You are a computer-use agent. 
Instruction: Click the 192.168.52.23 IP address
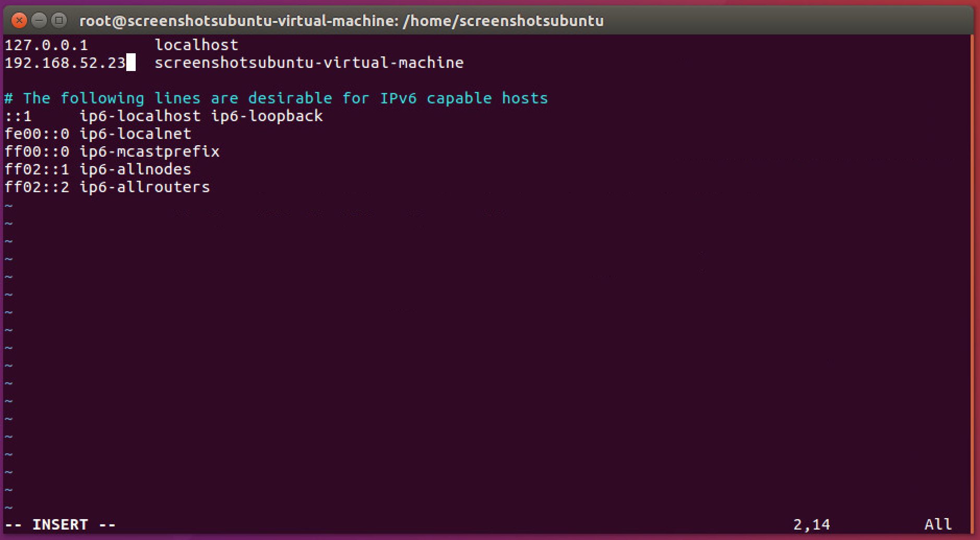65,63
